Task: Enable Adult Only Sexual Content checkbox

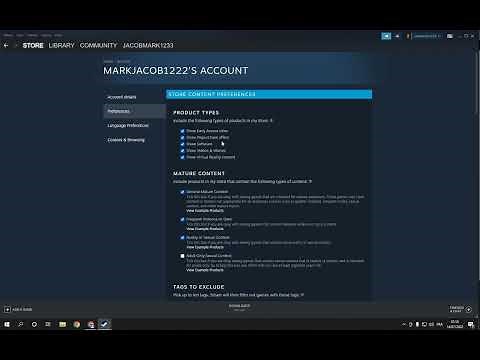Action: 182,256
